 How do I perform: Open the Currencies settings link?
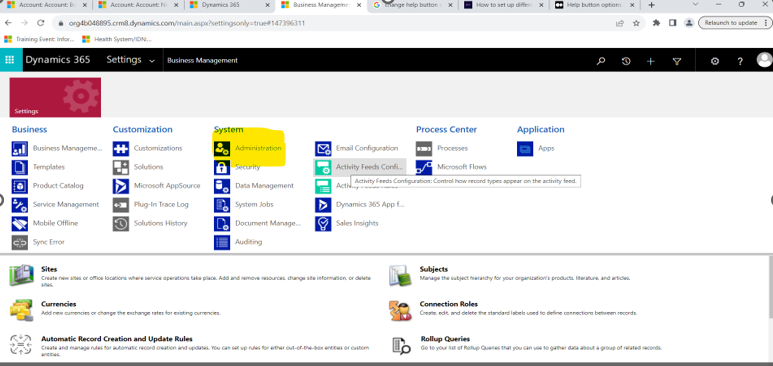pyautogui.click(x=59, y=304)
